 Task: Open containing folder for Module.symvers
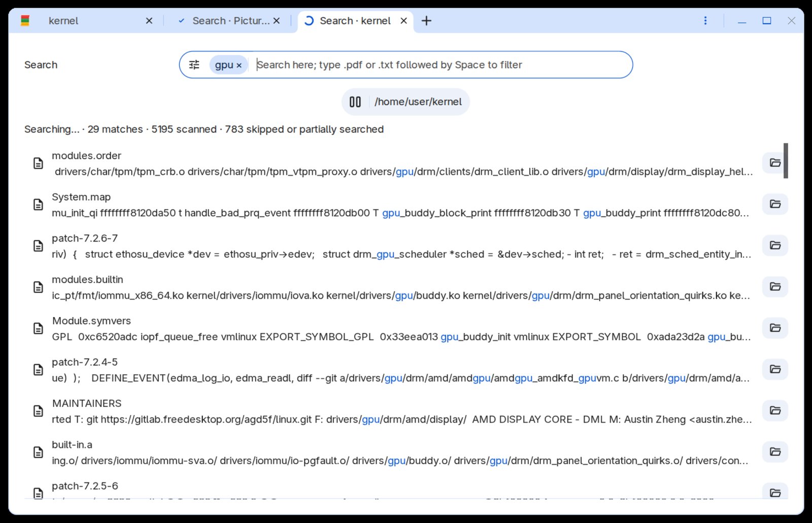click(x=775, y=328)
